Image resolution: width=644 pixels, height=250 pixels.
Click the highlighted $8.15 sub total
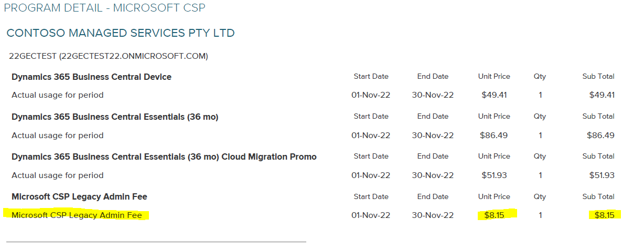pyautogui.click(x=604, y=215)
